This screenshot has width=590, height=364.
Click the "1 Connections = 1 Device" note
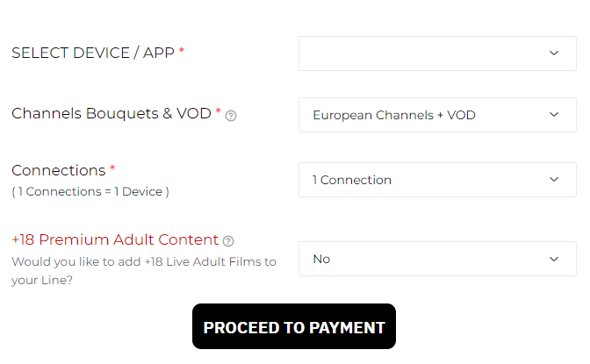90,191
